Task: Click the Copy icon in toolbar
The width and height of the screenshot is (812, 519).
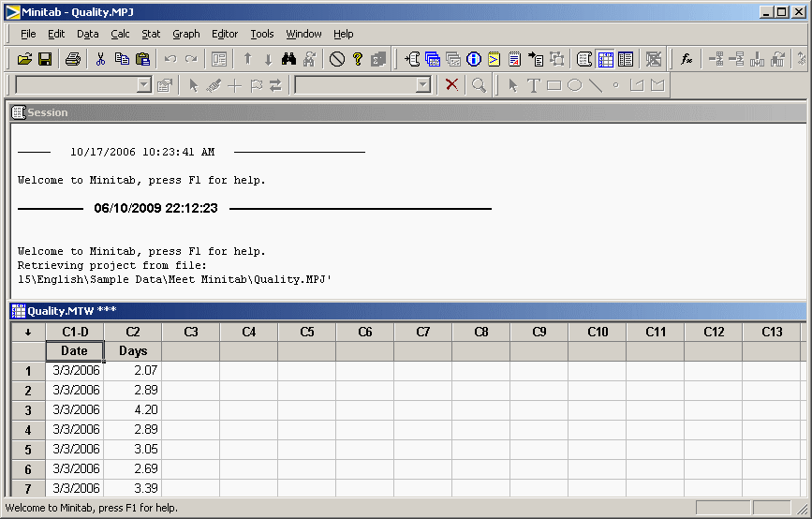Action: point(122,59)
